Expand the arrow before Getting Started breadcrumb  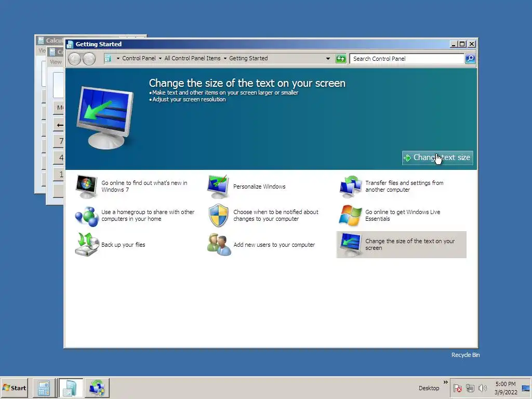point(225,58)
